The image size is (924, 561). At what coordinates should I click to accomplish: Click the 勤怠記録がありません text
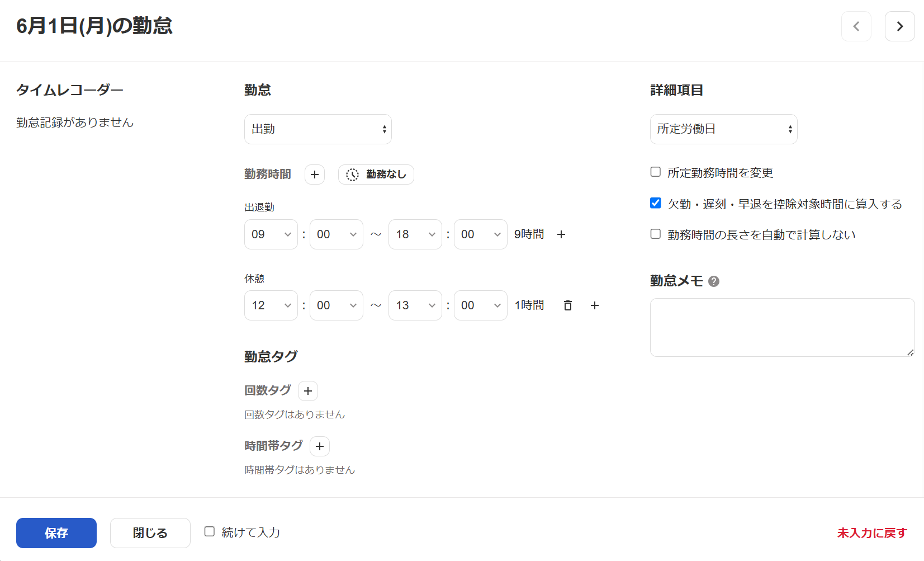pyautogui.click(x=75, y=122)
